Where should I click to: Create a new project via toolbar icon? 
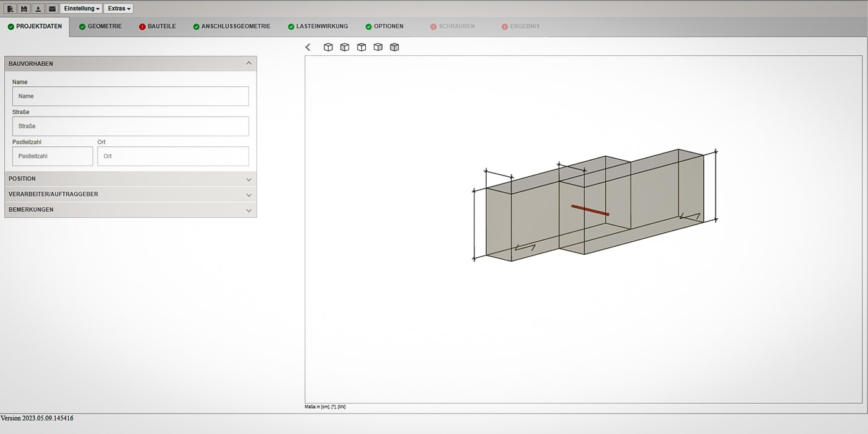point(9,8)
